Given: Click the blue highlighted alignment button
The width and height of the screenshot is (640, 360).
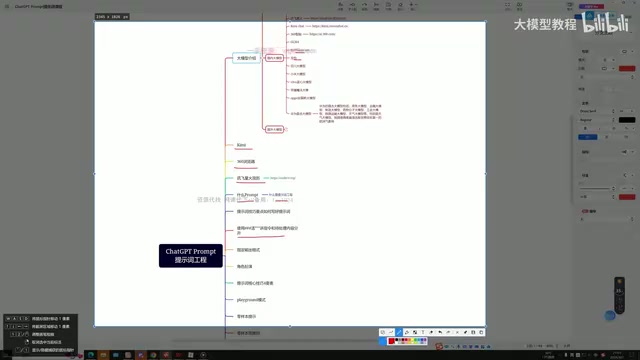Looking at the screenshot, I should click(588, 137).
